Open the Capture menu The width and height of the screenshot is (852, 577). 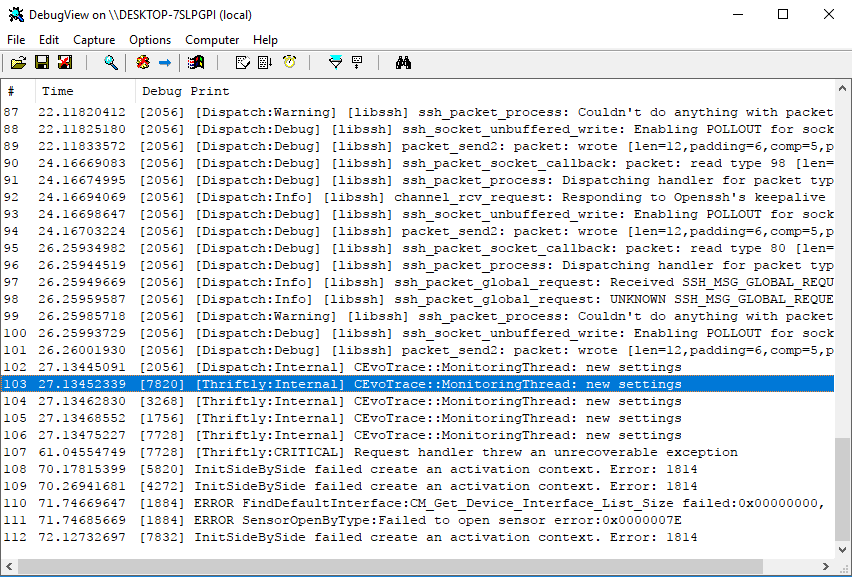pos(94,40)
